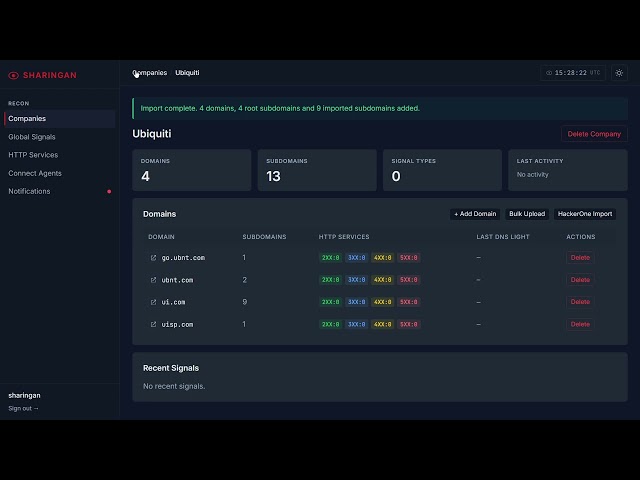Viewport: 640px width, 480px height.
Task: Click the Signal Types stat card
Action: coord(442,170)
